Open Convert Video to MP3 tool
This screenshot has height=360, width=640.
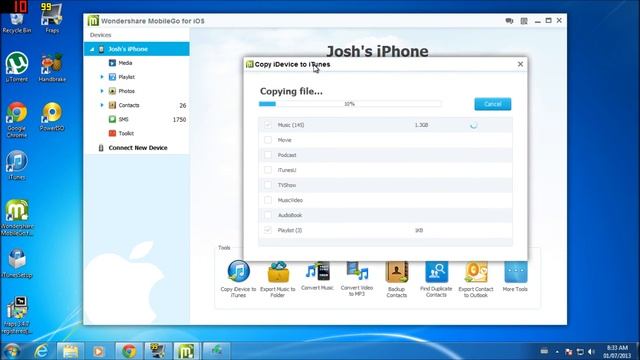357,271
